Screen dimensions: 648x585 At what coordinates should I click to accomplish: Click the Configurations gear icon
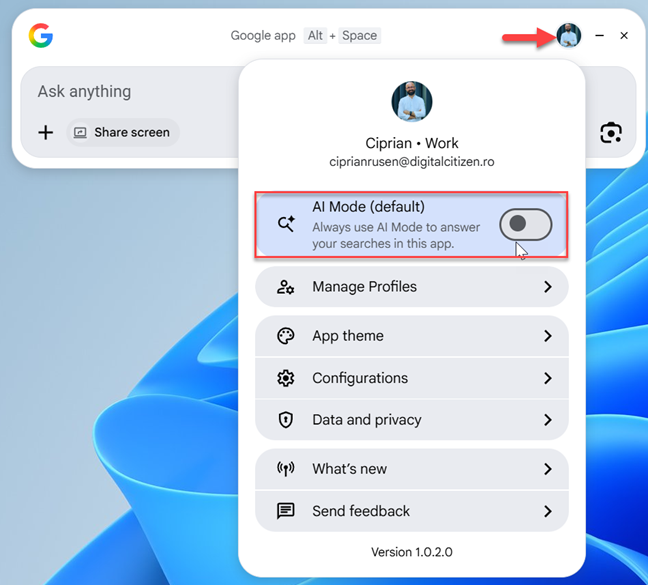click(x=286, y=378)
